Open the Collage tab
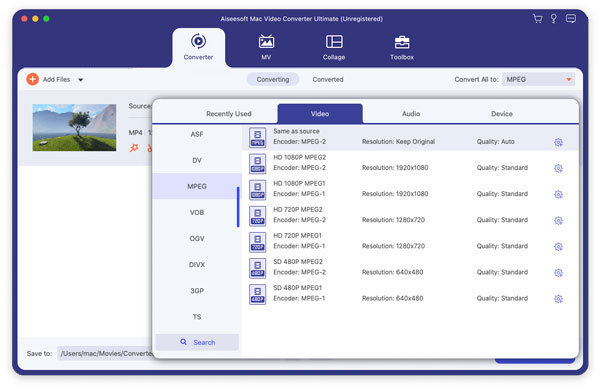600x389 pixels. point(334,47)
